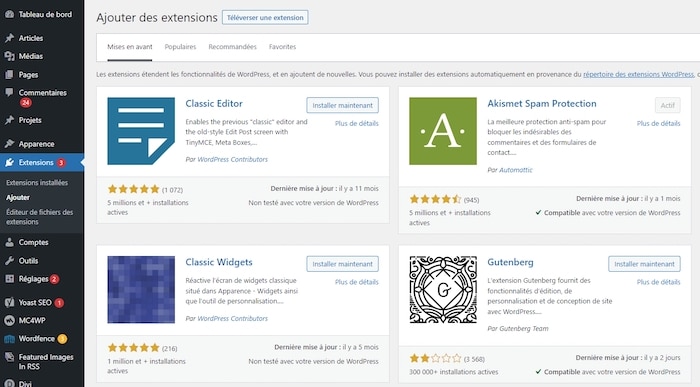
Task: Click Gutenberg two-star rating
Action: click(x=435, y=358)
